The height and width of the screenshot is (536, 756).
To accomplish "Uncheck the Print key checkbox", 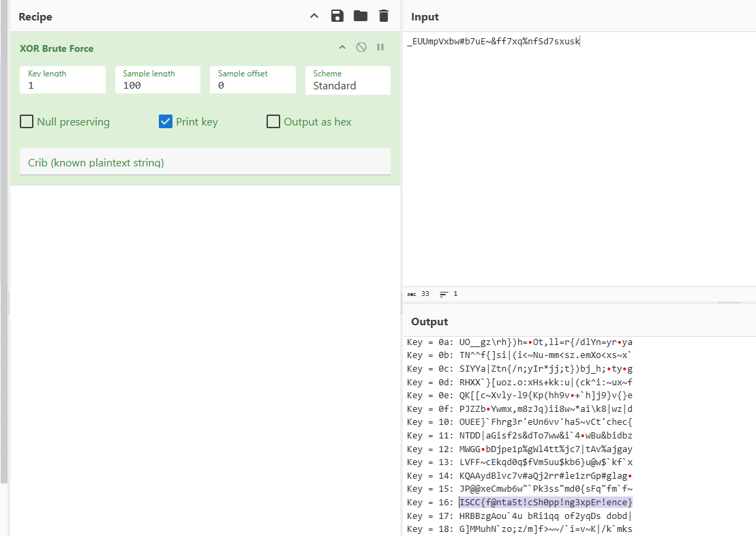I will [166, 122].
